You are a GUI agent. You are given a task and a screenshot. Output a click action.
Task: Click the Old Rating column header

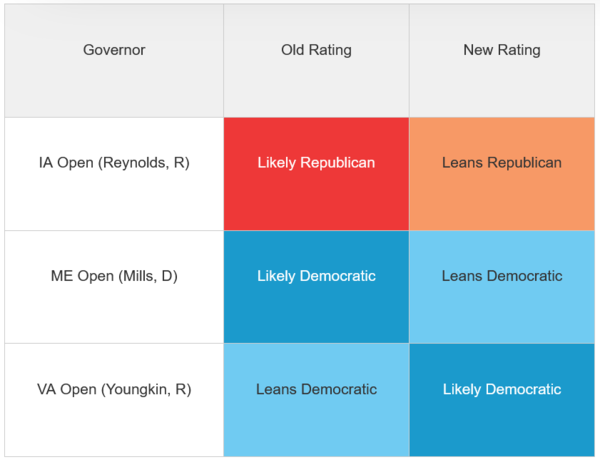click(x=316, y=61)
